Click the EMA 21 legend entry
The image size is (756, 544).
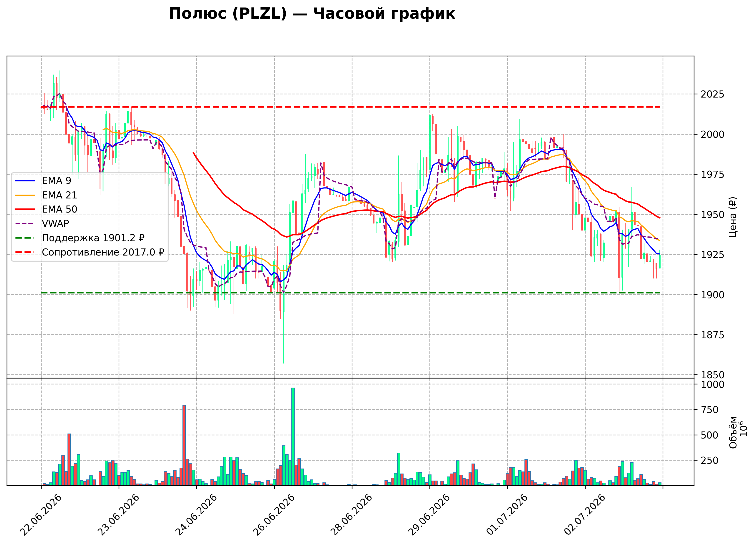click(x=46, y=195)
